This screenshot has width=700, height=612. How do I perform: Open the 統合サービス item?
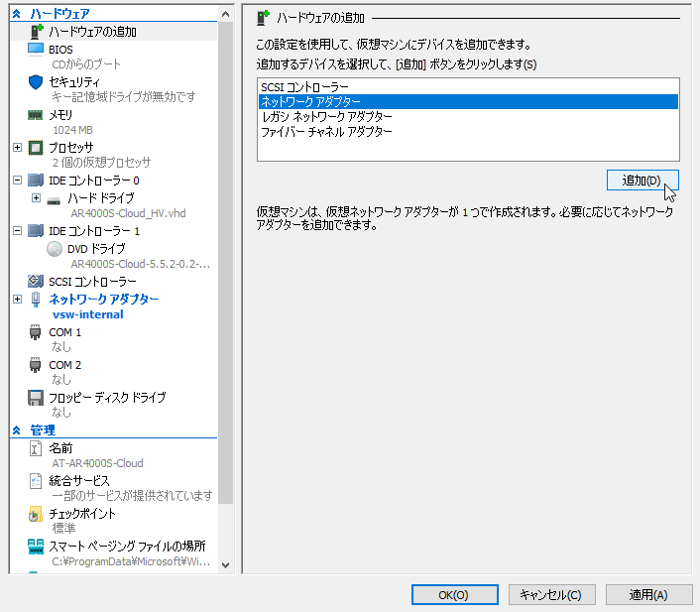pyautogui.click(x=79, y=481)
